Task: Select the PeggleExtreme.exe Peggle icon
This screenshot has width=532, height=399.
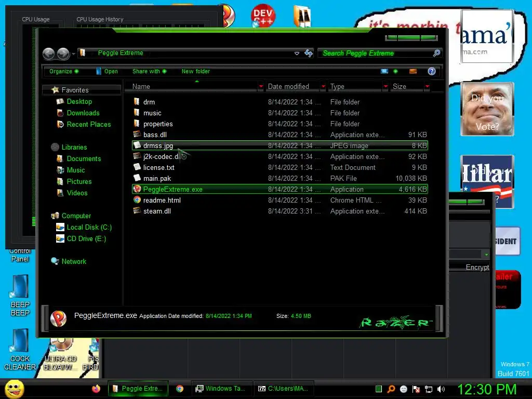Action: [137, 189]
